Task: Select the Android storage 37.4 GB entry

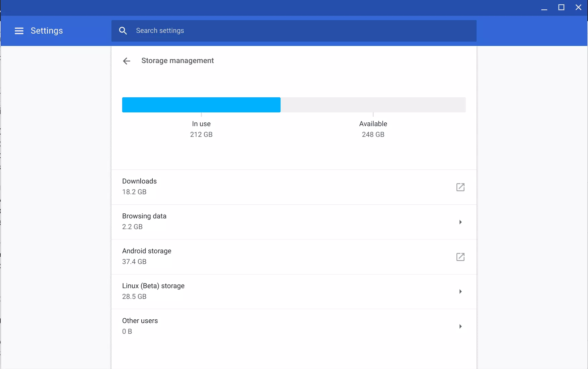Action: (147, 256)
